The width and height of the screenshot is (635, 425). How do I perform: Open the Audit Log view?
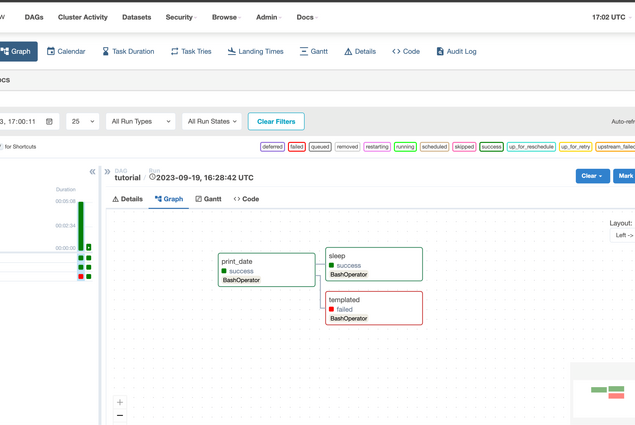pyautogui.click(x=455, y=51)
